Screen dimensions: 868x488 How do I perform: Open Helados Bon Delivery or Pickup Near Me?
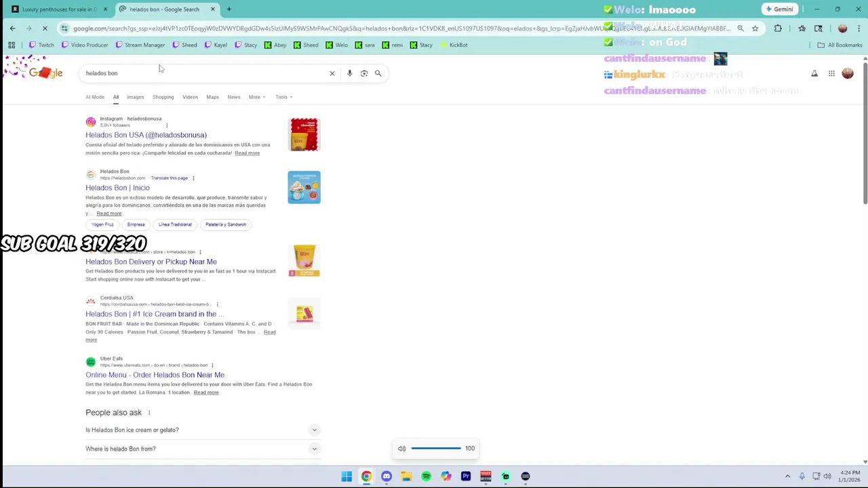click(151, 262)
